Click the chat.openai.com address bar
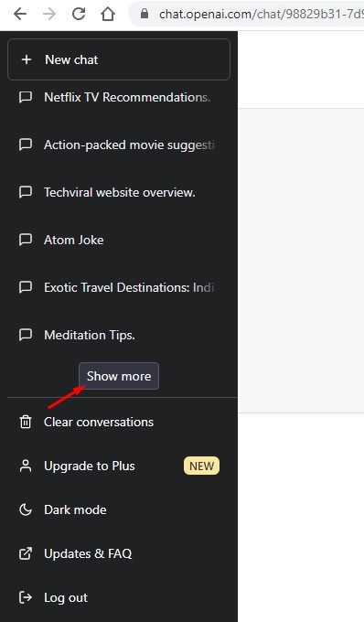The image size is (364, 622). [248, 15]
